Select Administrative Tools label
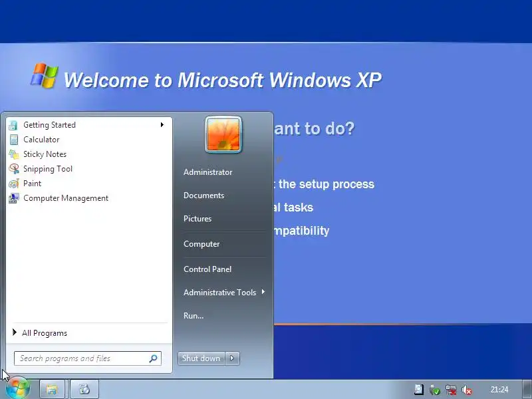Screen dimensions: 532x399 pyautogui.click(x=220, y=293)
